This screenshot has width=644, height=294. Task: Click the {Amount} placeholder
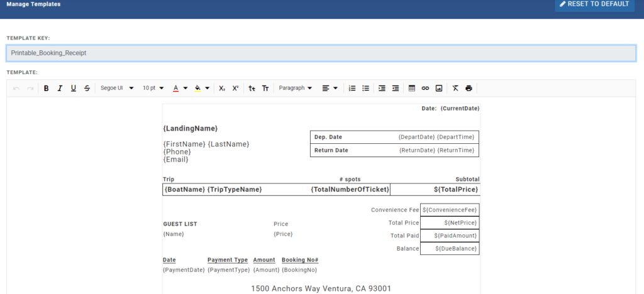coord(266,269)
